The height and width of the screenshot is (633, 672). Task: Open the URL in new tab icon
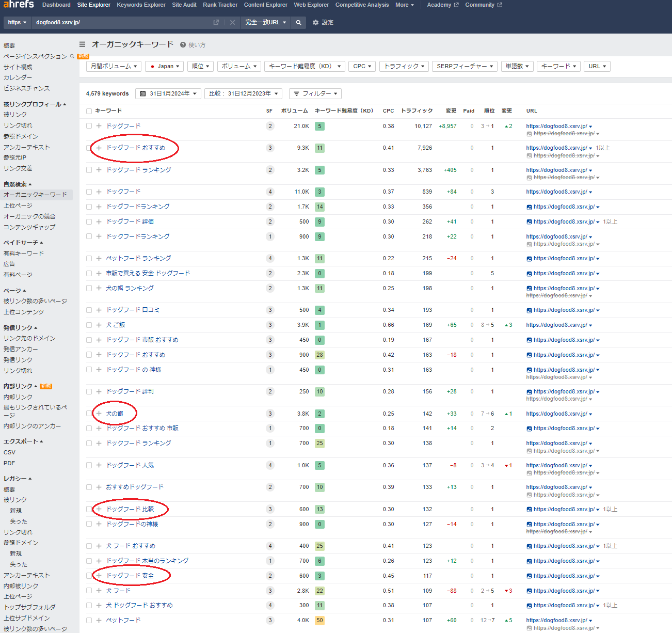pyautogui.click(x=216, y=23)
